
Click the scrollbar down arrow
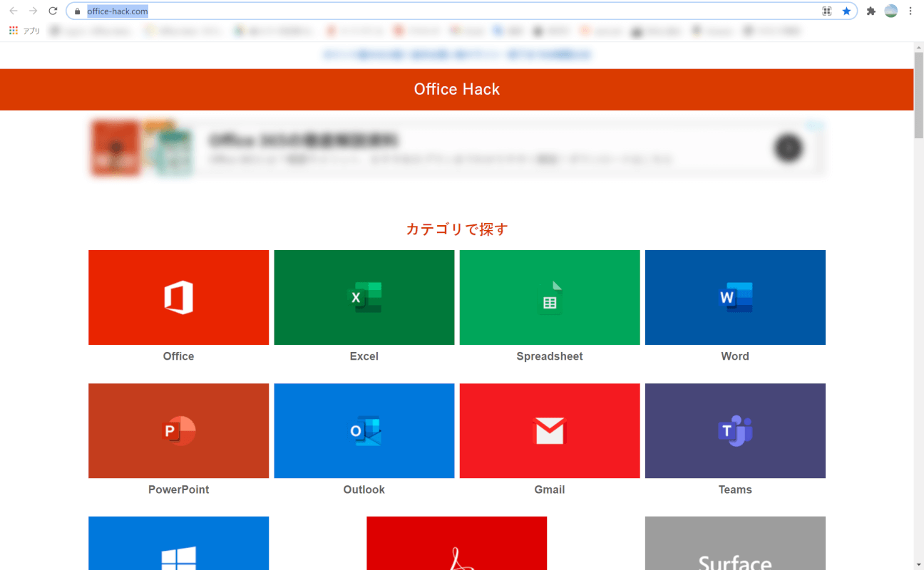click(x=918, y=565)
